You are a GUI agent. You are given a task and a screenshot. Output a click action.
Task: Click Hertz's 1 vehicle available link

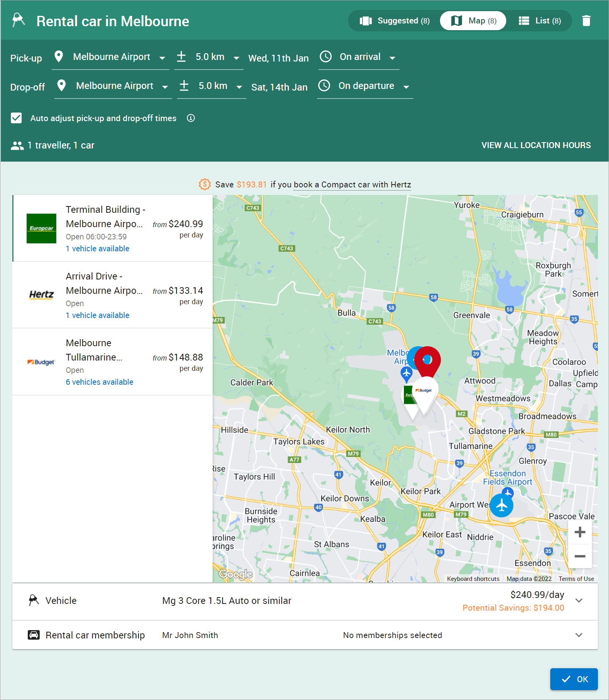point(98,315)
